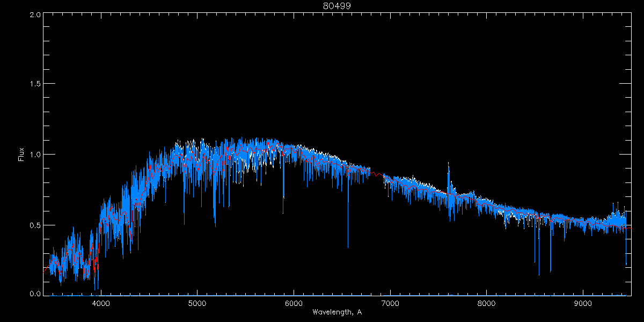
Task: Select the 5000 wavelength tick label
Action: click(197, 302)
